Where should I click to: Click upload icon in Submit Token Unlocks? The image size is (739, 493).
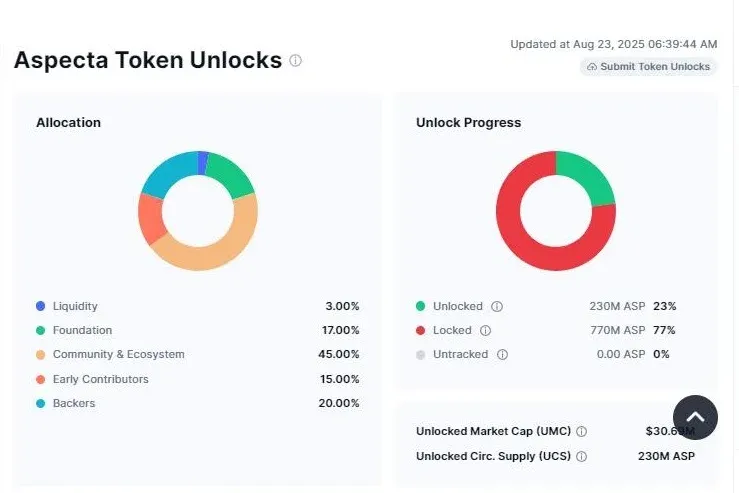pos(592,67)
